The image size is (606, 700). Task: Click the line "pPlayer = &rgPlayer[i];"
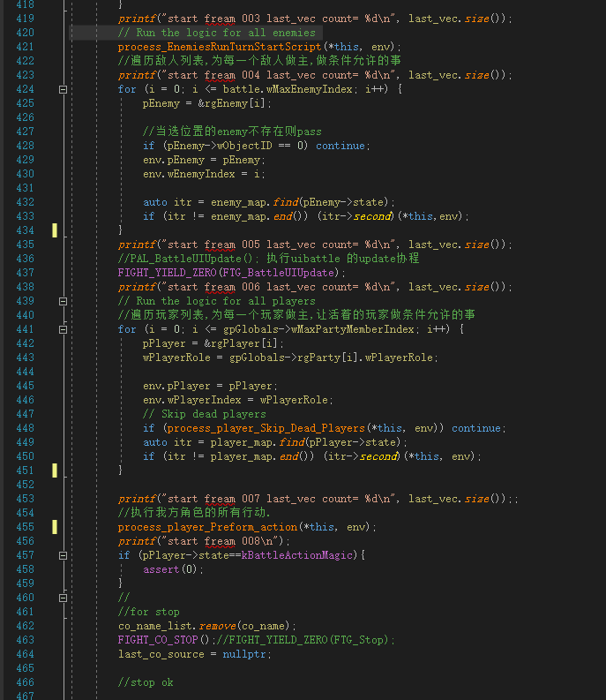coord(213,343)
